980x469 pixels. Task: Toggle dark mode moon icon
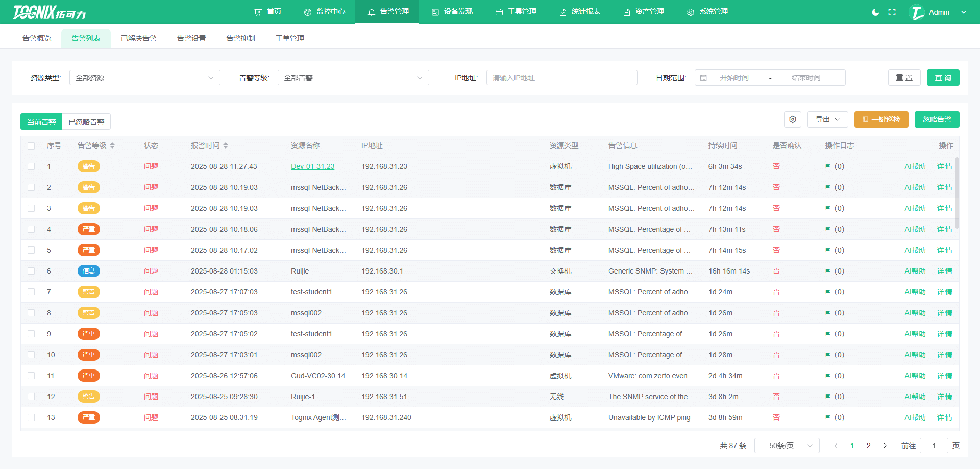[x=875, y=12]
